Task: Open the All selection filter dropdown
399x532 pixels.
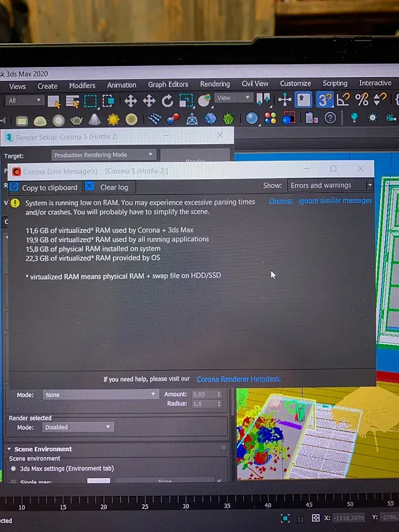Action: tap(25, 100)
